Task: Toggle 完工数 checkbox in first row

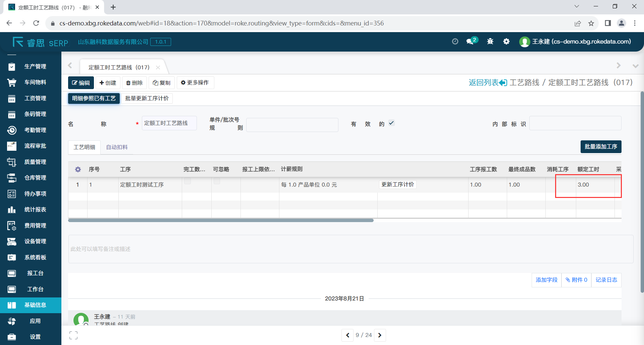Action: tap(187, 181)
